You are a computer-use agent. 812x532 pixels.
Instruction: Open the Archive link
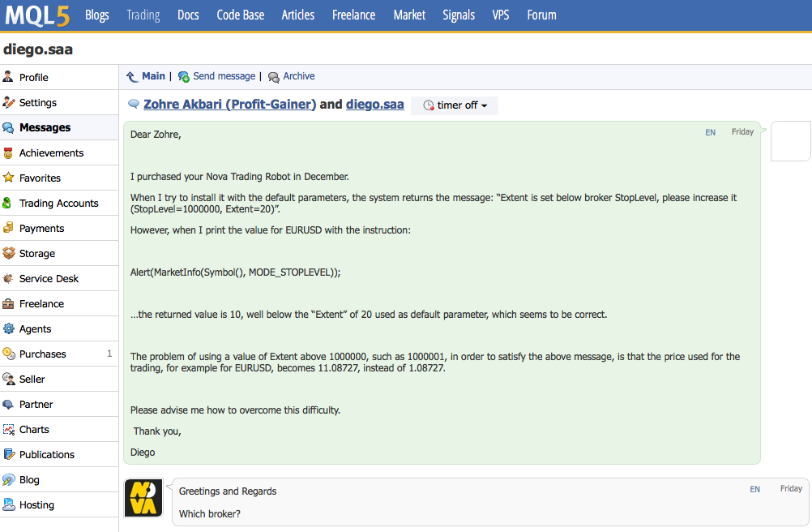click(299, 76)
